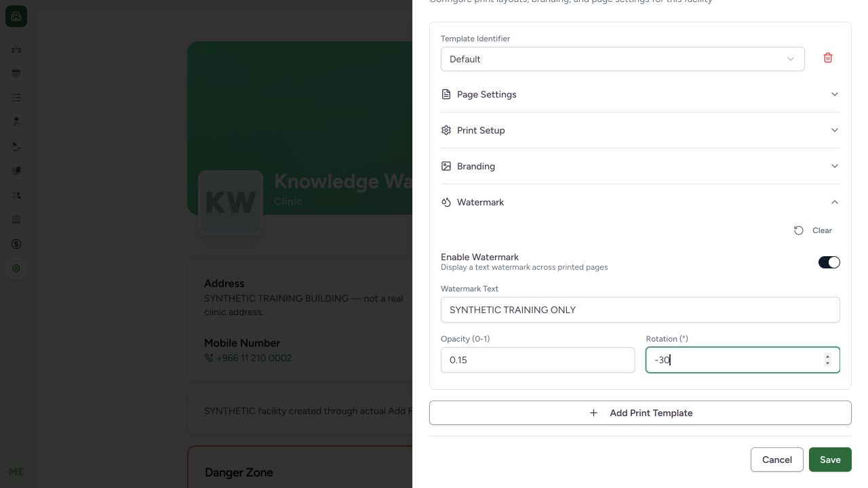Open the list view icon in sidebar
The image size is (868, 488).
(16, 98)
